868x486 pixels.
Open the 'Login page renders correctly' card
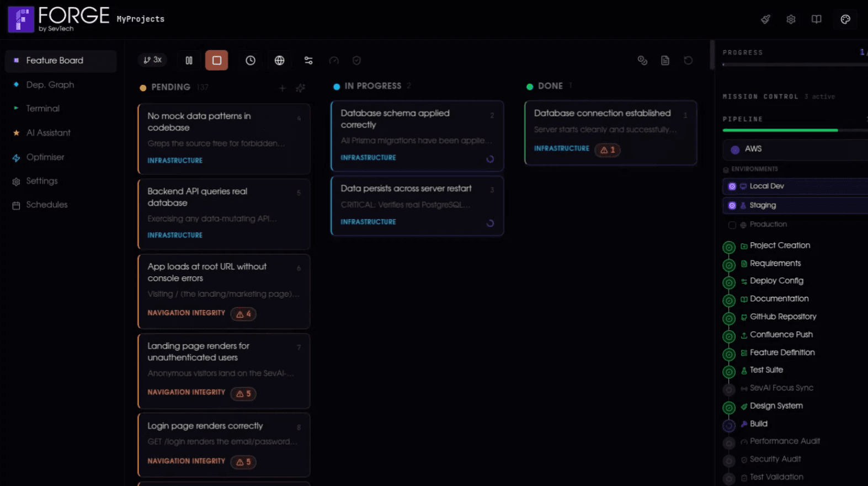(224, 445)
